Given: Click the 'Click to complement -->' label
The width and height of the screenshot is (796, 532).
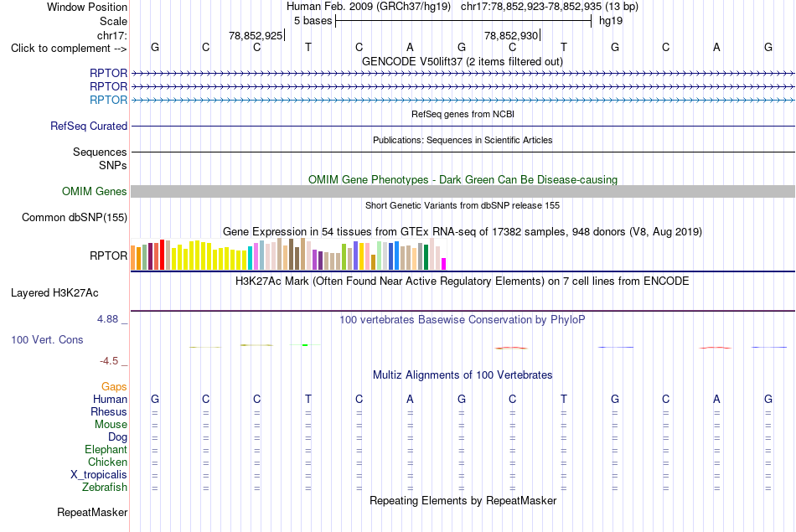Looking at the screenshot, I should (x=69, y=49).
